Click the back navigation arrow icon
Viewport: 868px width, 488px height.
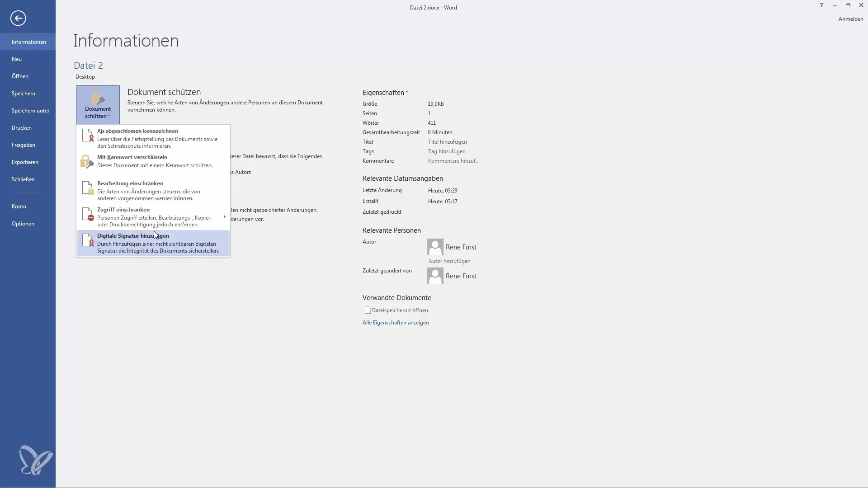point(18,18)
